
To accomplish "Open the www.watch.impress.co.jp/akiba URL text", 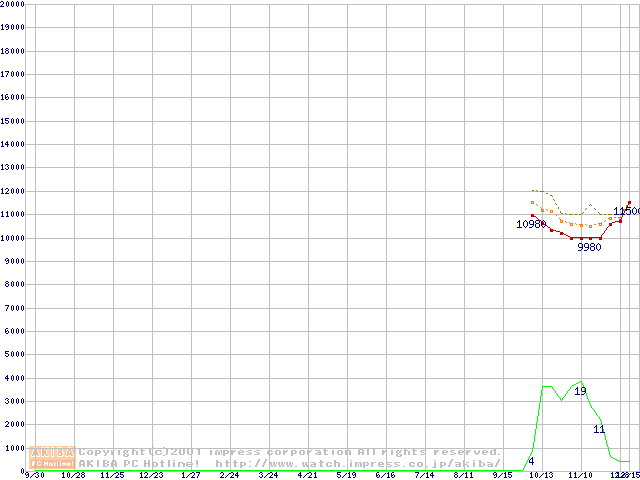I will (358, 464).
